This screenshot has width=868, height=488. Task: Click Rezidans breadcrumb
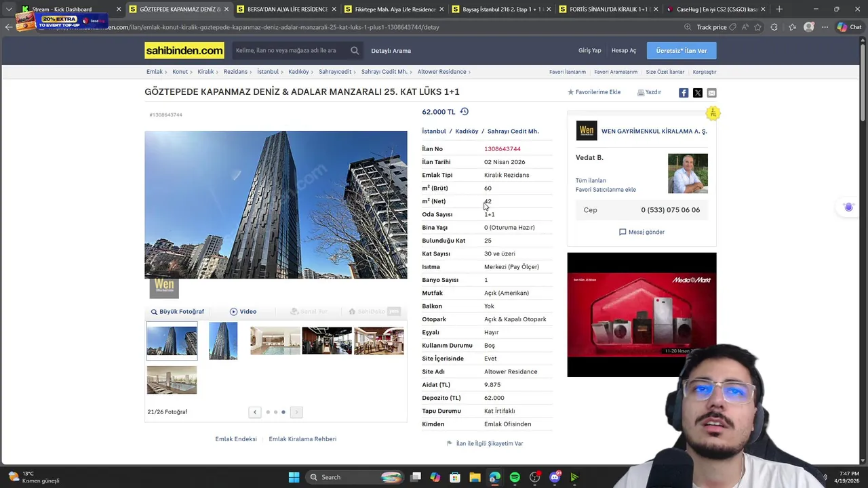coord(235,72)
